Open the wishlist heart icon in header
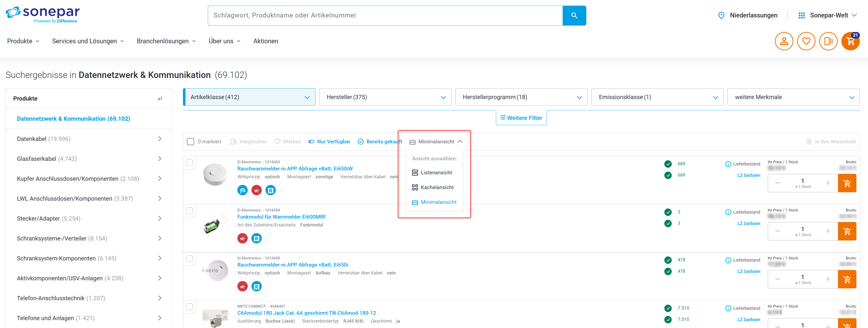The height and width of the screenshot is (328, 868). tap(806, 41)
